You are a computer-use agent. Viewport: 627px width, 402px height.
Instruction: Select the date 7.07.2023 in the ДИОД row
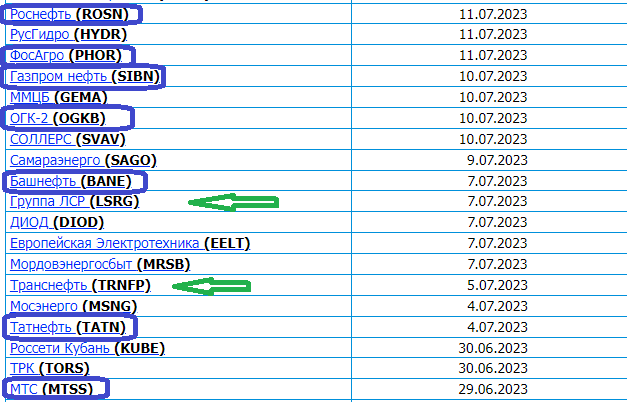(497, 222)
